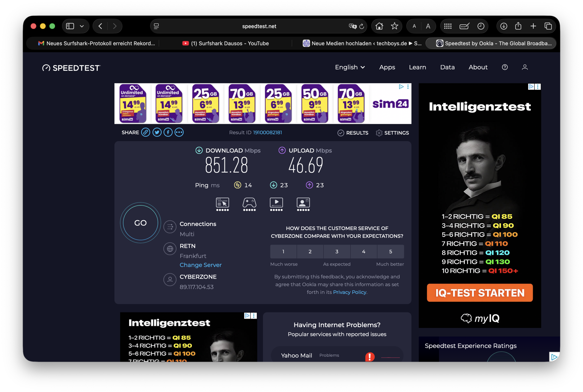Select the Speedtest by Ookla tab
This screenshot has width=583, height=392.
click(x=491, y=43)
